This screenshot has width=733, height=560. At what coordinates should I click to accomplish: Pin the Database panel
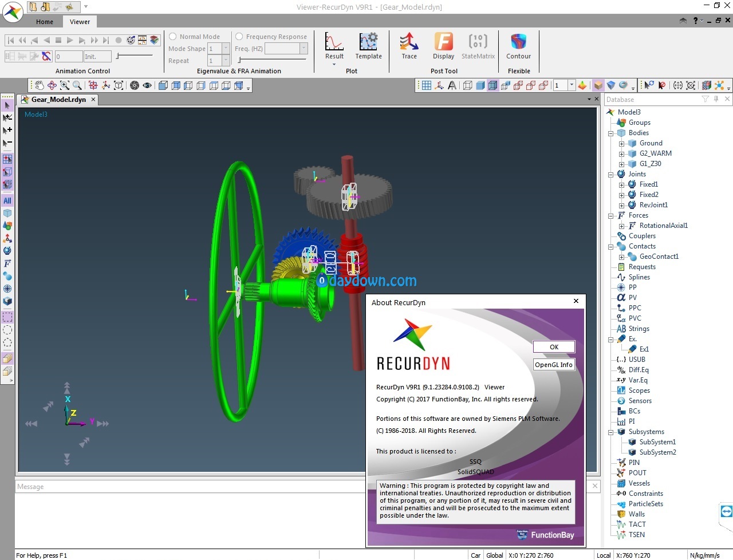click(x=716, y=99)
